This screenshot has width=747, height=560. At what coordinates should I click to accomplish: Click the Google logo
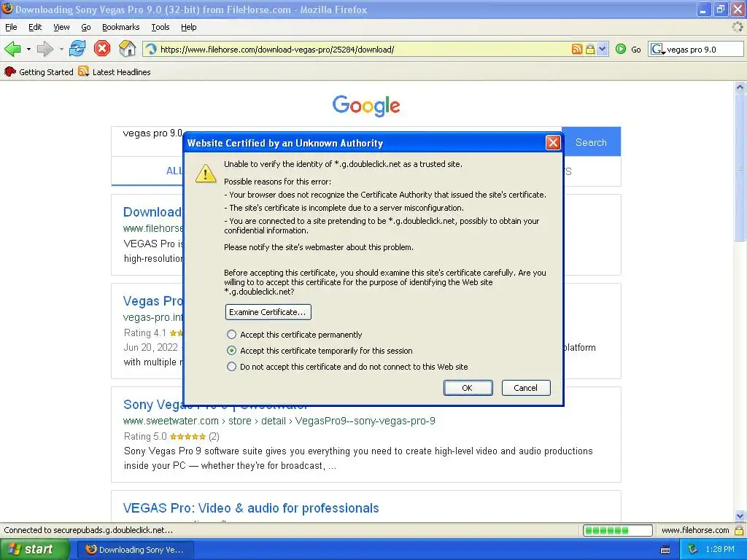click(366, 105)
